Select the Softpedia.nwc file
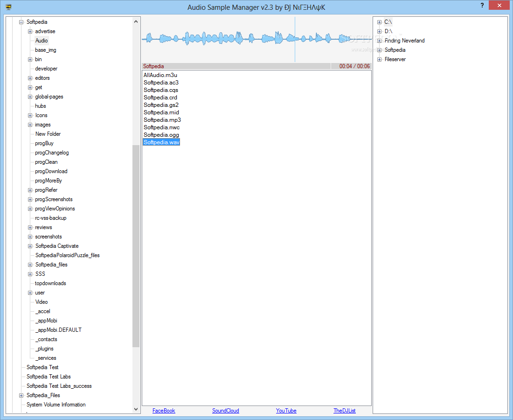The width and height of the screenshot is (513, 420). tap(162, 128)
